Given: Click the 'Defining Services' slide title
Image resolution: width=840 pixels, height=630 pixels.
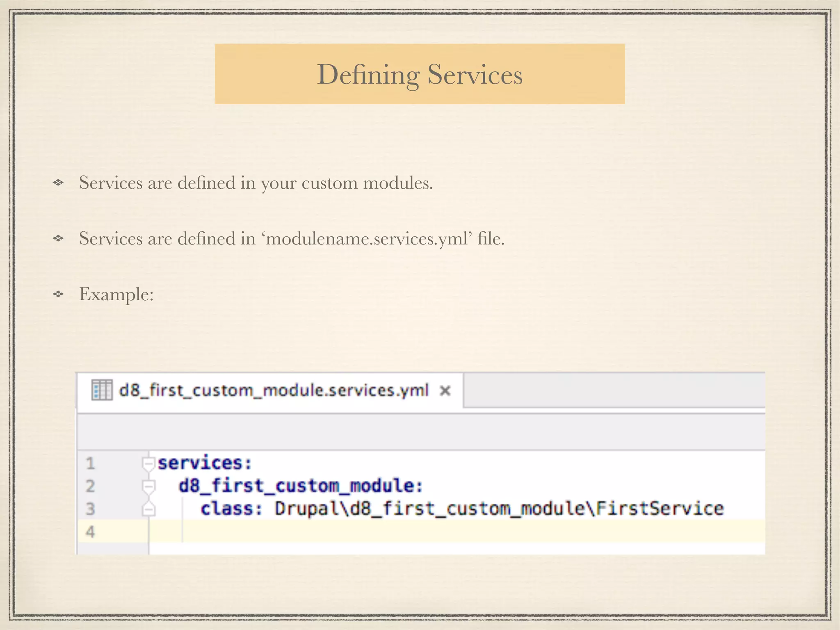Looking at the screenshot, I should (420, 75).
